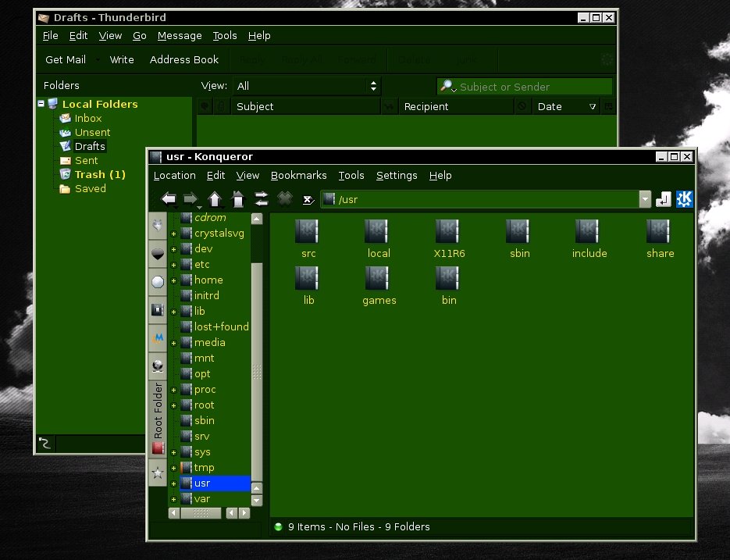Image resolution: width=730 pixels, height=560 pixels.
Task: Open Konqueror's Bookmarks menu
Action: (x=298, y=176)
